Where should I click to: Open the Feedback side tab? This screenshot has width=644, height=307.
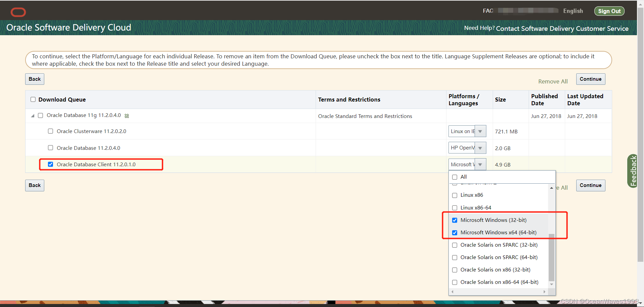coord(632,171)
